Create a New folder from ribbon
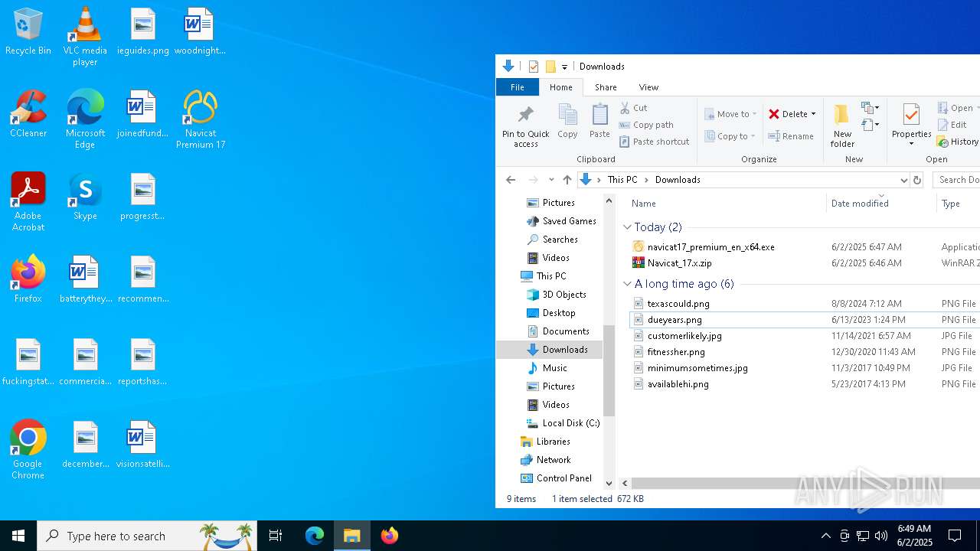The image size is (980, 551). pyautogui.click(x=842, y=126)
